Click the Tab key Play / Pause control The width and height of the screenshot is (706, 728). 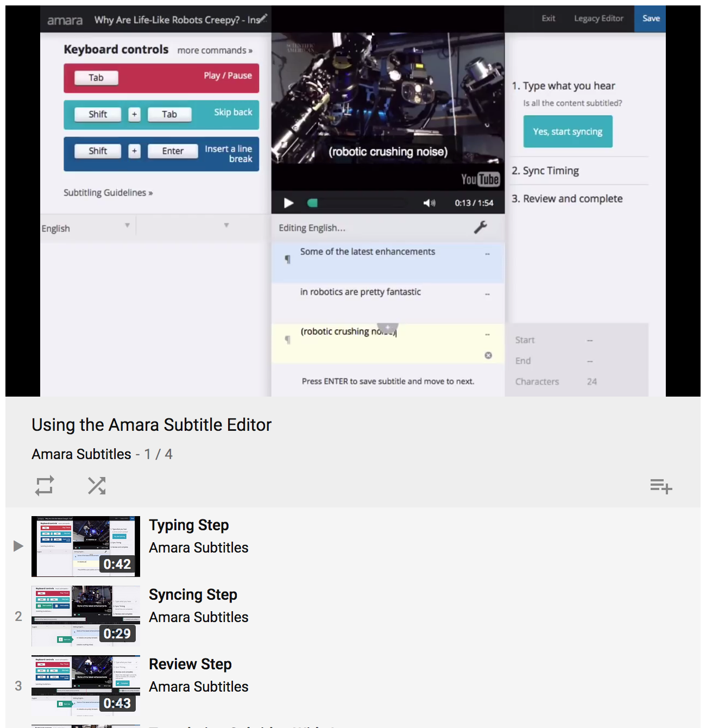(x=161, y=78)
